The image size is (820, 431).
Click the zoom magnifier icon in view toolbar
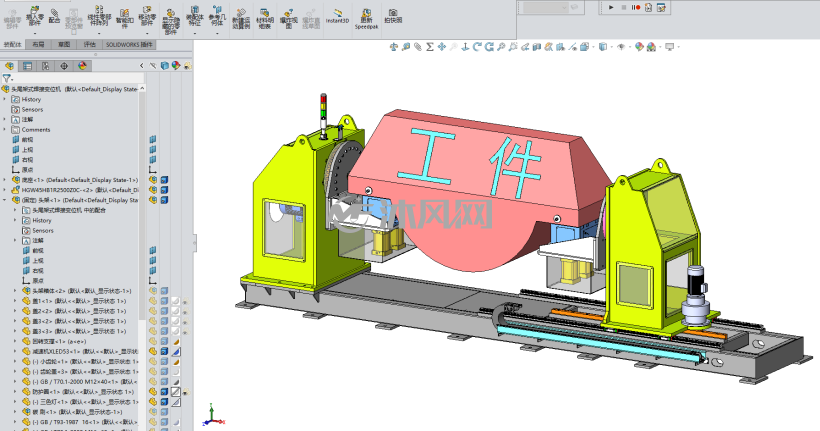click(501, 47)
